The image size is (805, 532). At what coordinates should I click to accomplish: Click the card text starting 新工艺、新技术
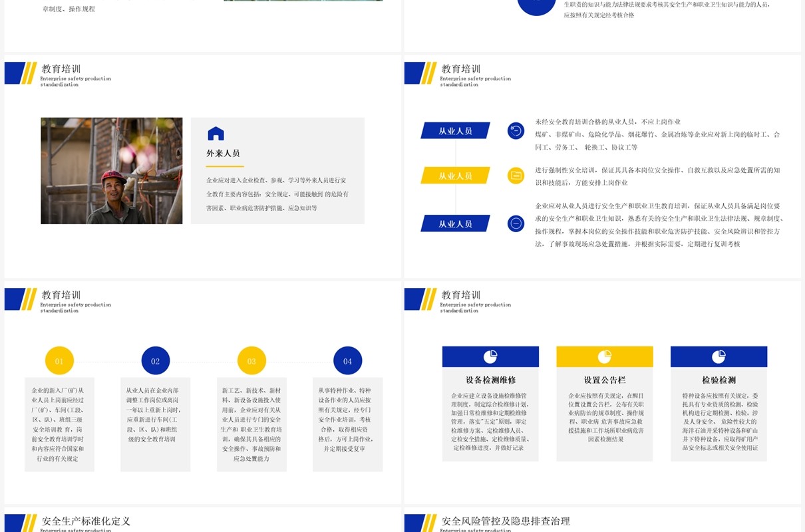click(x=251, y=424)
